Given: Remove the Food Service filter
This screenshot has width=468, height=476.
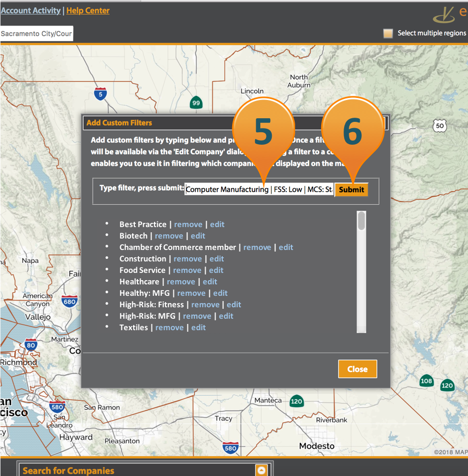Looking at the screenshot, I should [187, 270].
